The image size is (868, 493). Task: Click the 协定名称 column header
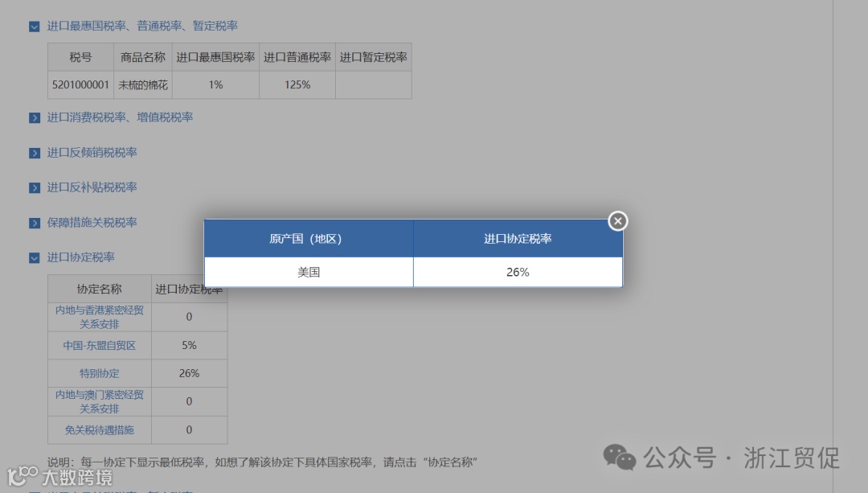click(100, 290)
